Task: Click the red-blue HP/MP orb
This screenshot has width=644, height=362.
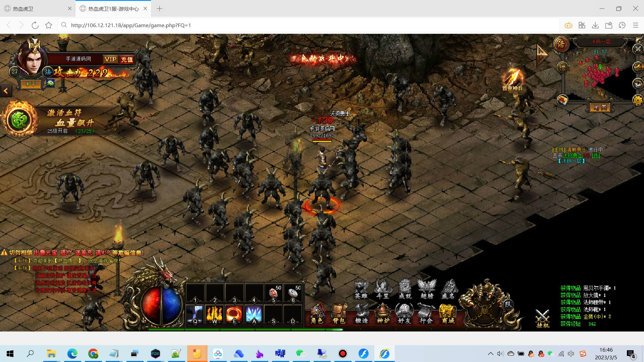Action: (162, 304)
